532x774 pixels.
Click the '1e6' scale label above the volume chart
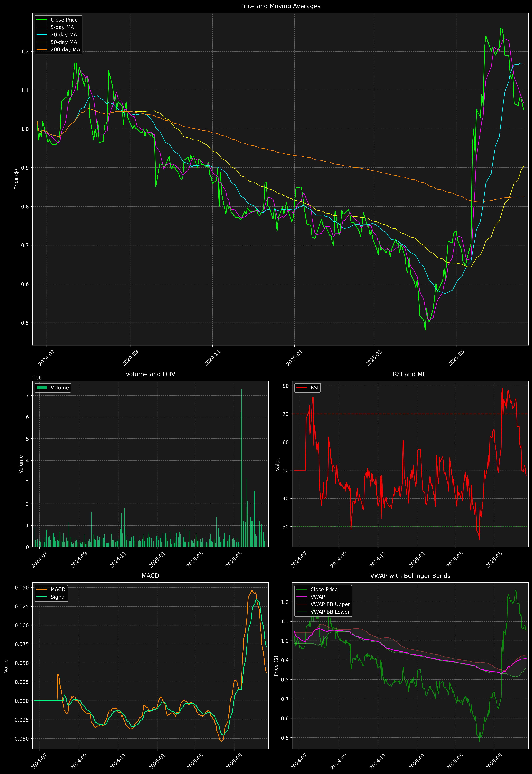pyautogui.click(x=37, y=378)
